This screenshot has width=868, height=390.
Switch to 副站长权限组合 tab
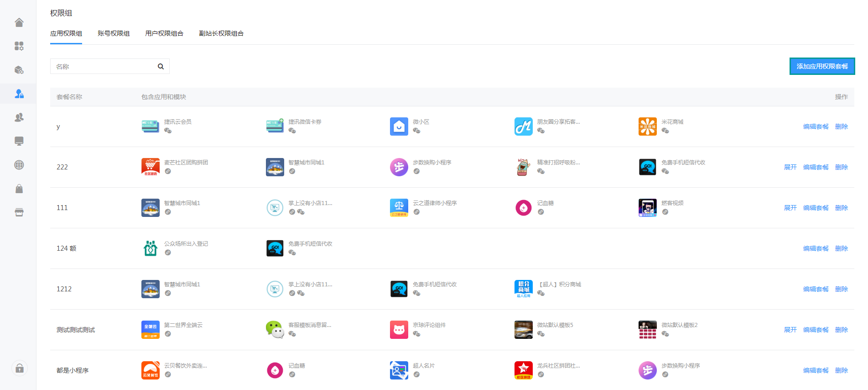[x=221, y=33]
